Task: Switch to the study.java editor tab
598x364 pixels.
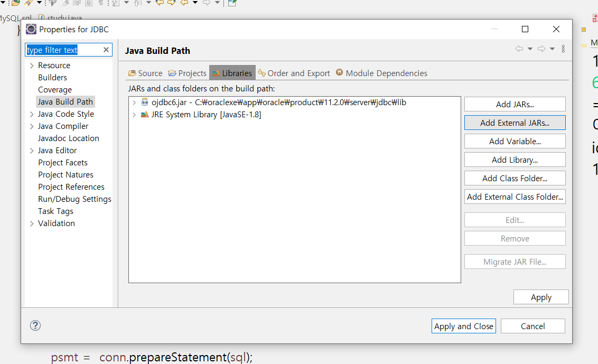Action: [60, 18]
